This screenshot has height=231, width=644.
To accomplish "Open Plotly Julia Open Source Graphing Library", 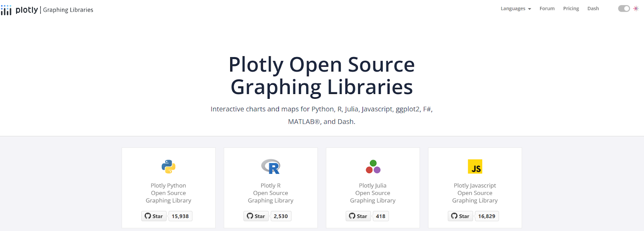I will 373,193.
